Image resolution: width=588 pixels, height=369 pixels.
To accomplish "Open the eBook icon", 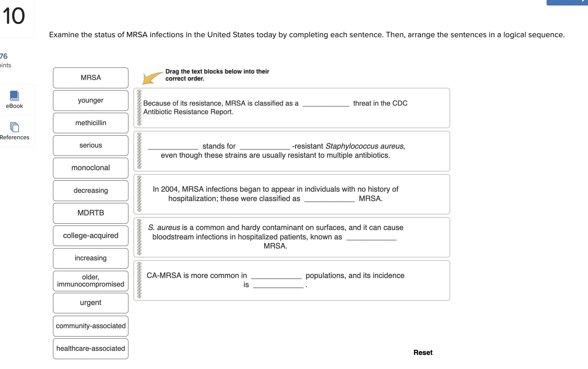I will (14, 96).
